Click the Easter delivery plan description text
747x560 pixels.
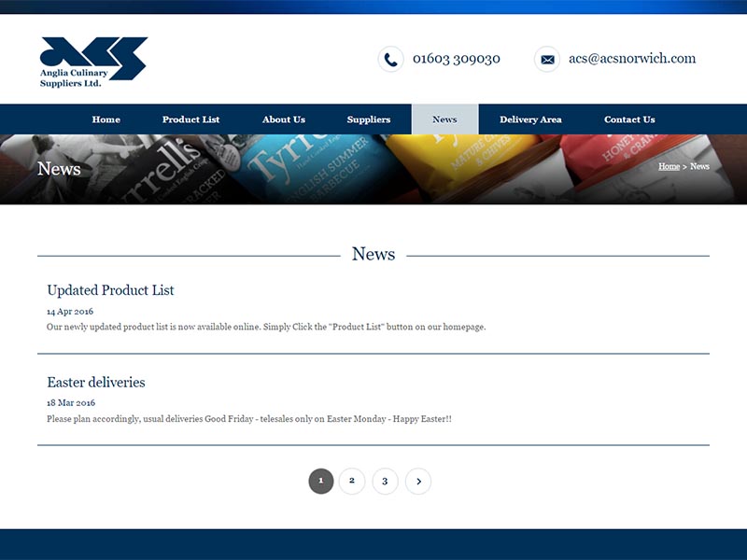coord(249,419)
